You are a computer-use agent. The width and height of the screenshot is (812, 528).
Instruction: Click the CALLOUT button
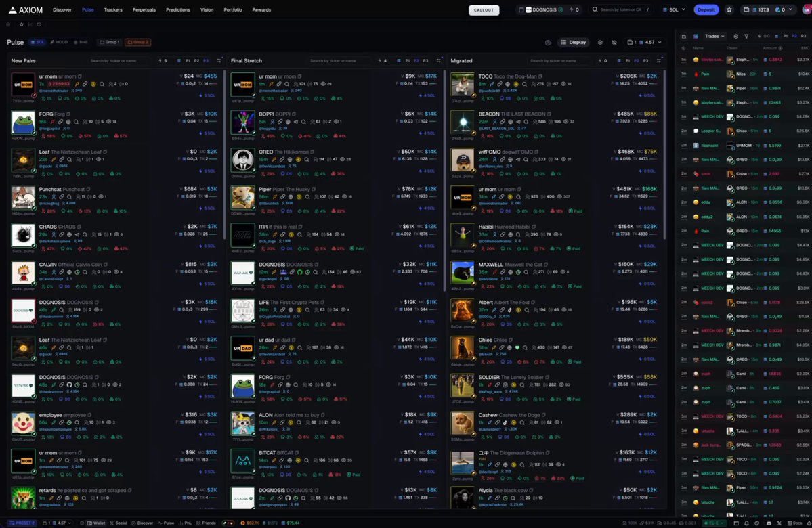(484, 10)
